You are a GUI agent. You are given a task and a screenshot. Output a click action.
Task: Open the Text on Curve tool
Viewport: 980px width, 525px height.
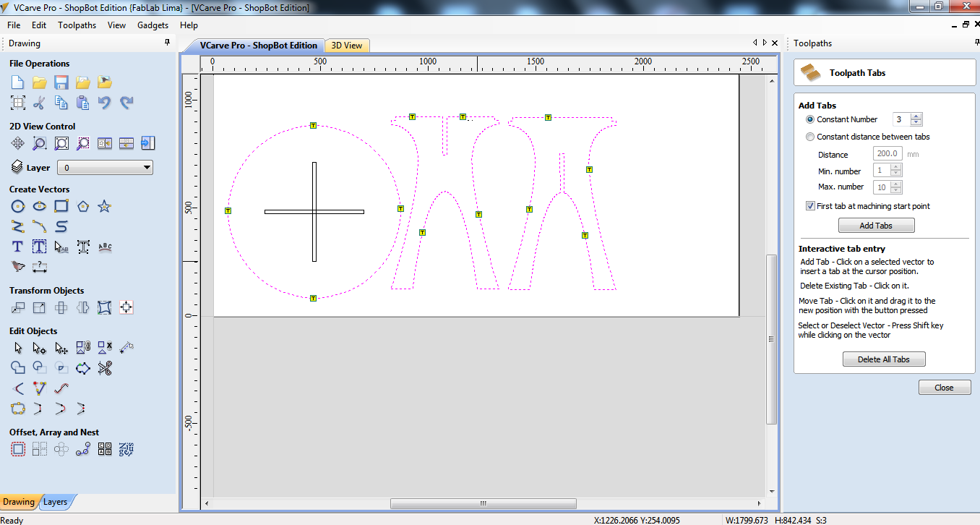click(x=105, y=247)
